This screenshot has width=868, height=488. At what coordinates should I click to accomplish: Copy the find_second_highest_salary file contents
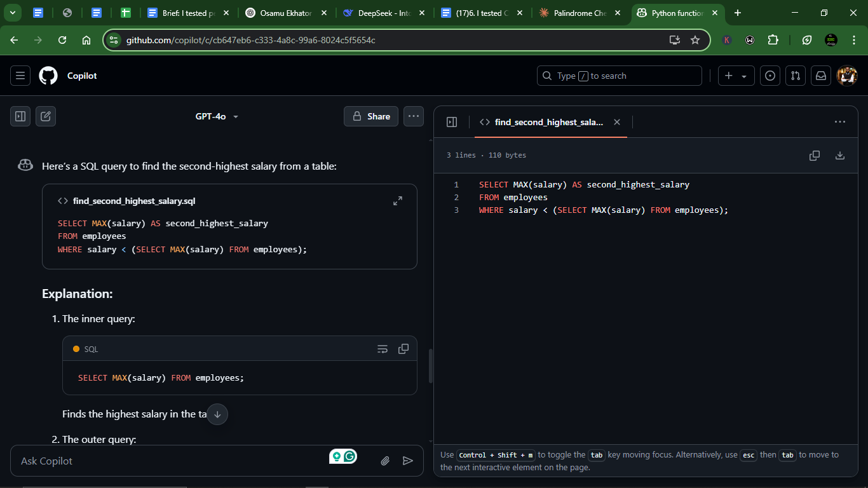[x=814, y=156]
